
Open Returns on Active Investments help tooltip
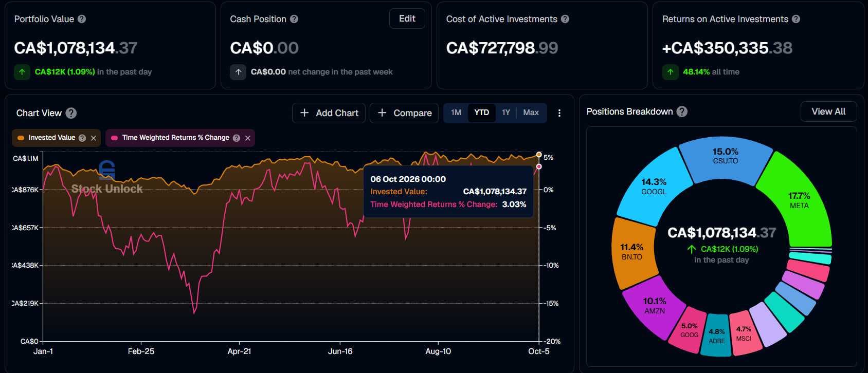point(796,19)
